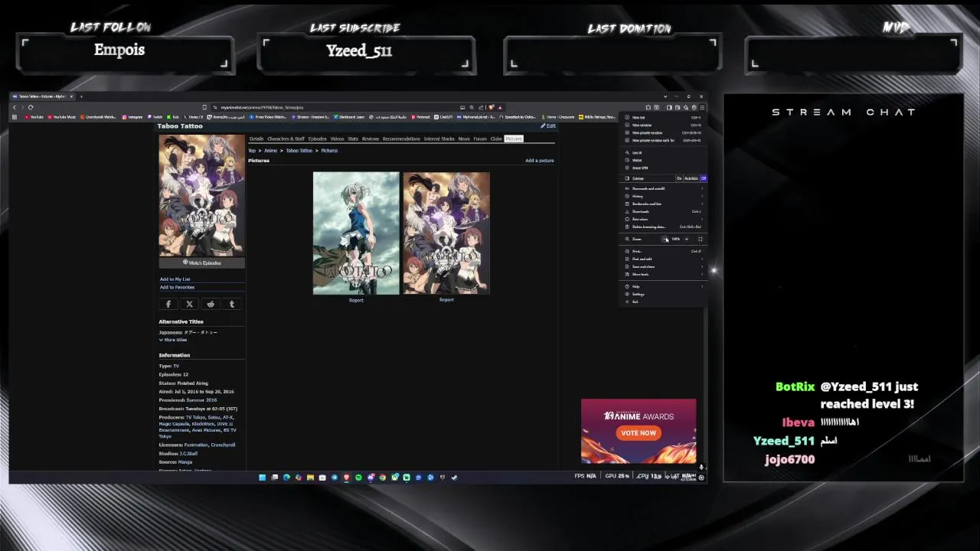This screenshot has height=551, width=980.
Task: Open the Home / X bookmark
Action: 194,117
